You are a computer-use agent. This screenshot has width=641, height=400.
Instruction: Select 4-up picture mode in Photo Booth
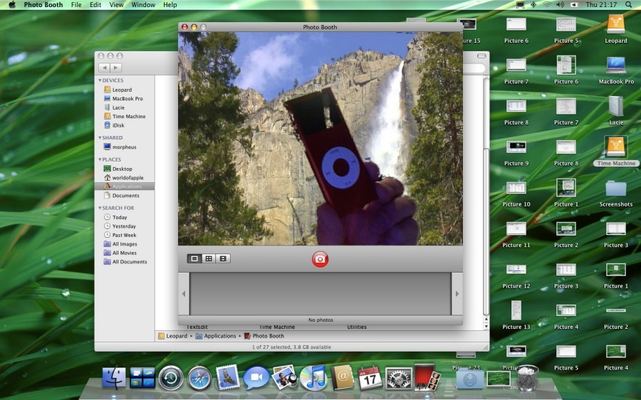209,258
